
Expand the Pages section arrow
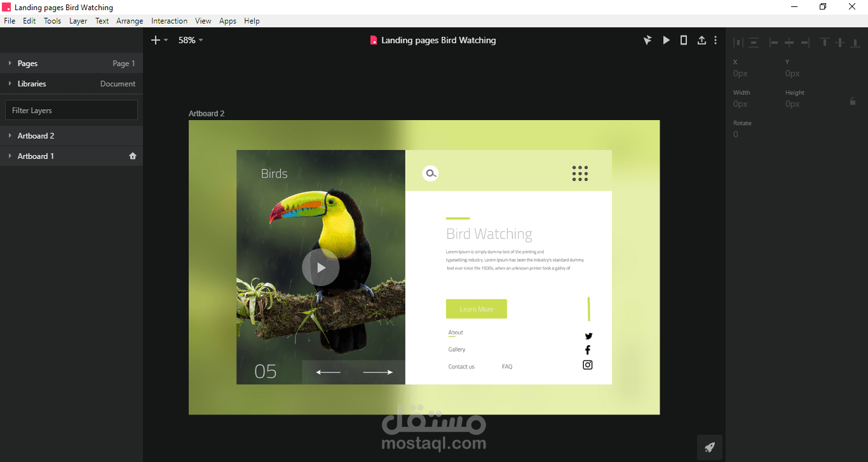pos(10,64)
